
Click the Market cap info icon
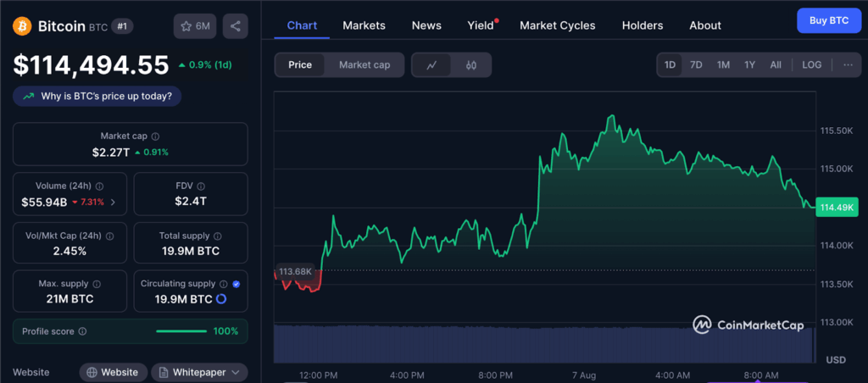point(155,136)
